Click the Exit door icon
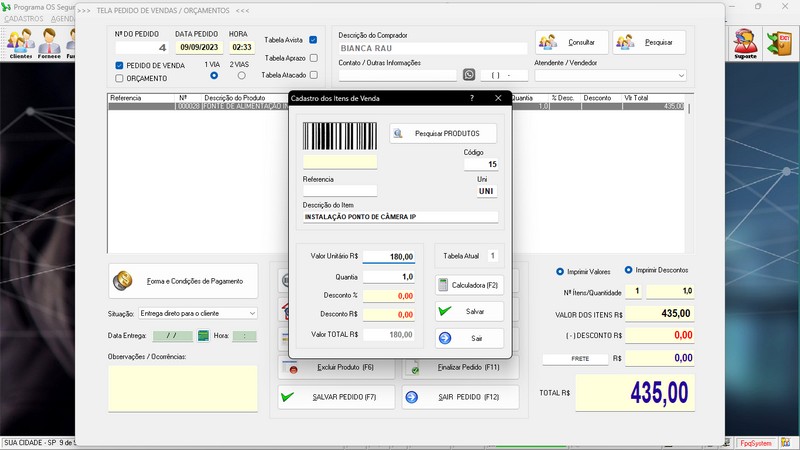 (780, 43)
